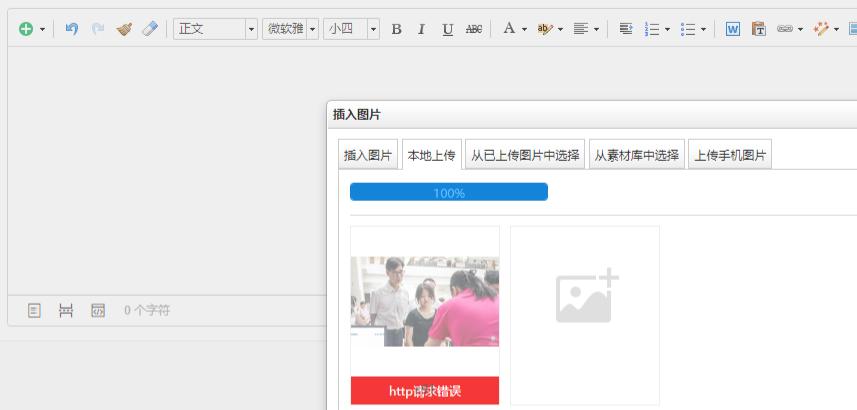Click the insert hyperlink chain icon

coord(785,29)
